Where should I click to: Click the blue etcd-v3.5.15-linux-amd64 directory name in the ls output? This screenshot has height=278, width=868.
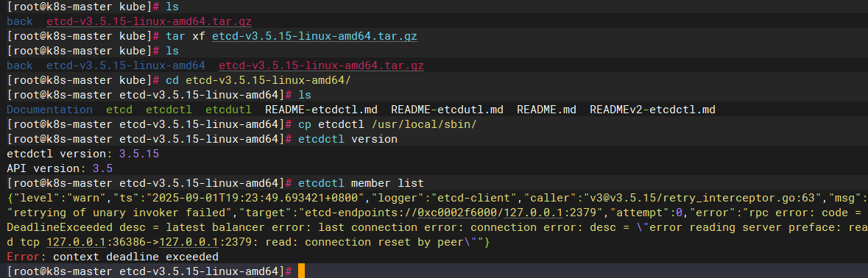[126, 65]
